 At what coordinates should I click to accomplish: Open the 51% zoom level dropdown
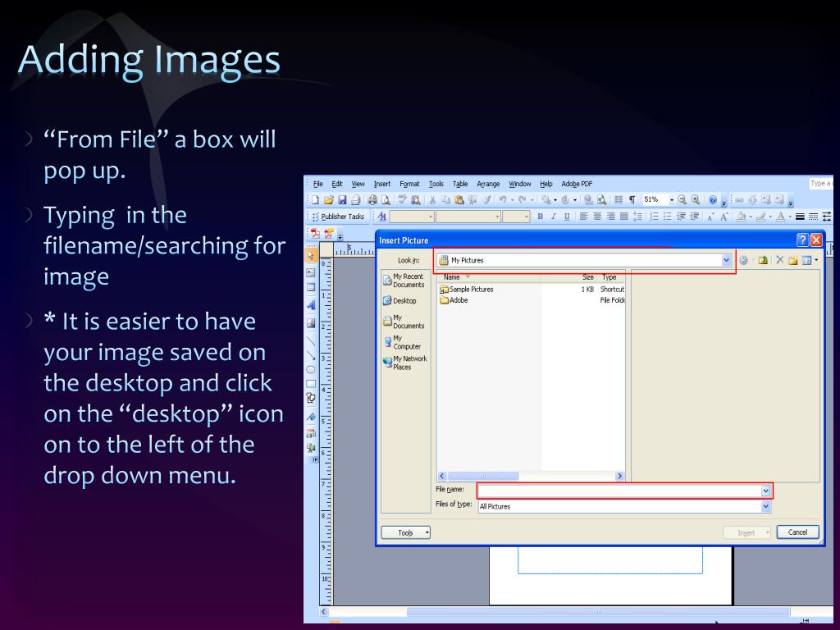(672, 200)
